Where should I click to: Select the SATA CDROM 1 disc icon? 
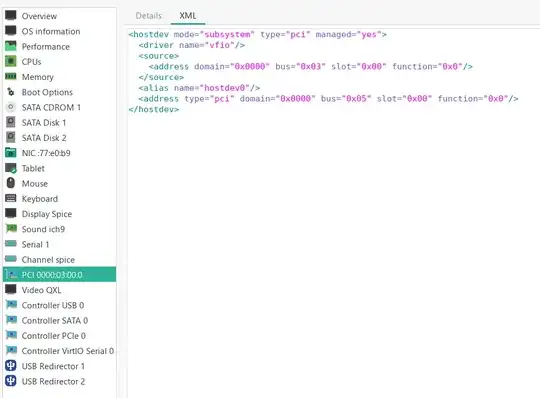point(11,107)
